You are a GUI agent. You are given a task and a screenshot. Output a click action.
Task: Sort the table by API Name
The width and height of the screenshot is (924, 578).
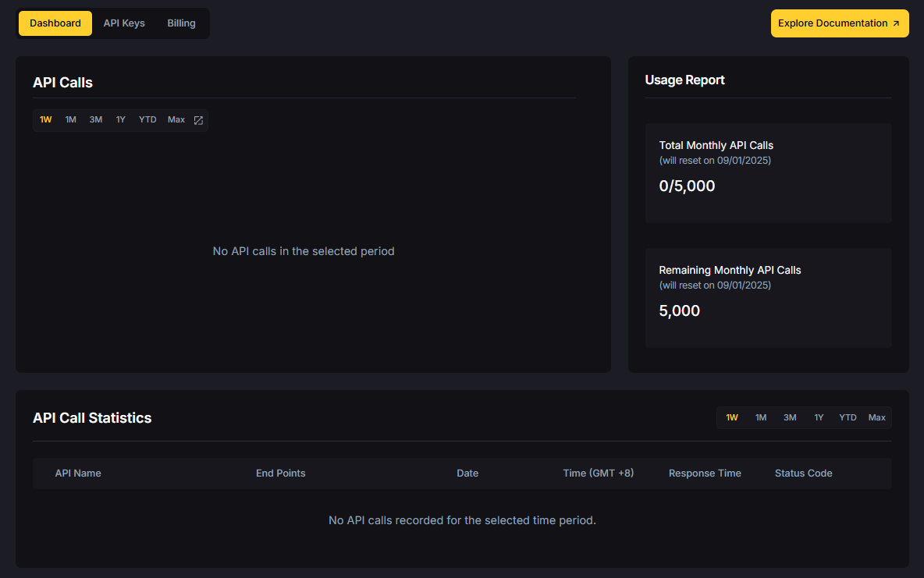(78, 473)
